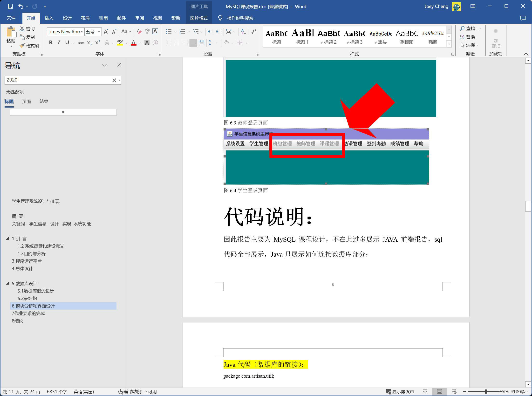The image size is (532, 396).
Task: Collapse the '5 数据库设计' heading in navigation
Action: click(7, 283)
